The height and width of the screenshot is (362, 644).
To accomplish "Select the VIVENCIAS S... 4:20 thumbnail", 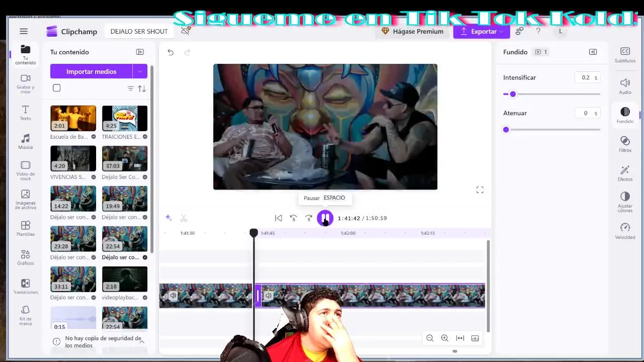I will [x=73, y=158].
